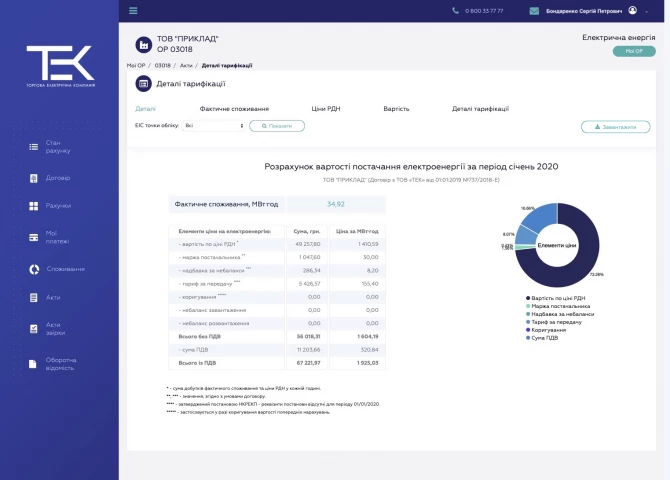This screenshot has width=670, height=480.
Task: Click the Показати button
Action: 277,126
